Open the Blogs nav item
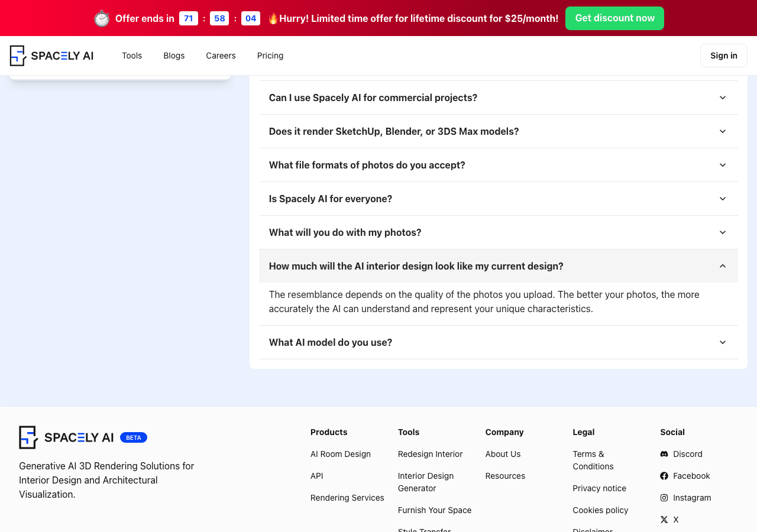This screenshot has height=532, width=757. 174,56
